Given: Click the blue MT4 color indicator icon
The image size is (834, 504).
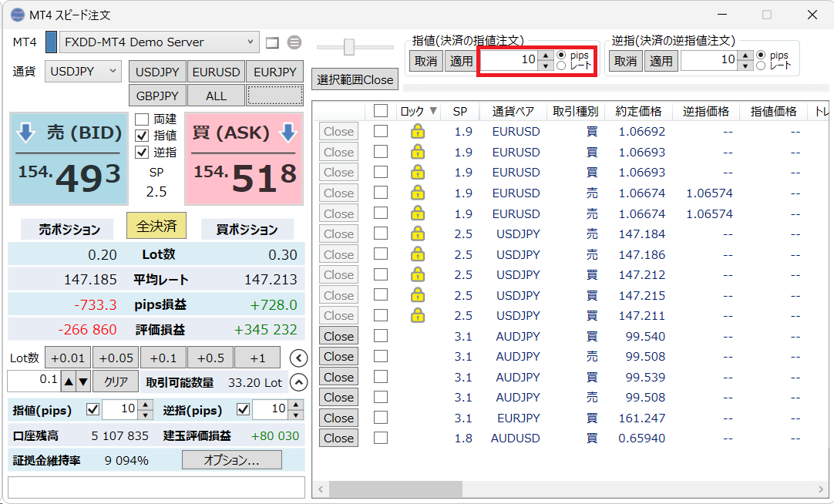Looking at the screenshot, I should point(52,42).
